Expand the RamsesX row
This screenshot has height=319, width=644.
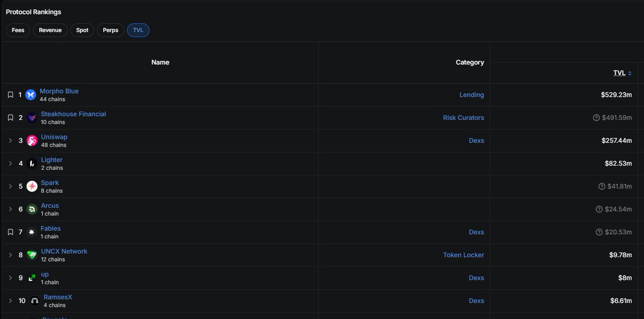(10, 301)
